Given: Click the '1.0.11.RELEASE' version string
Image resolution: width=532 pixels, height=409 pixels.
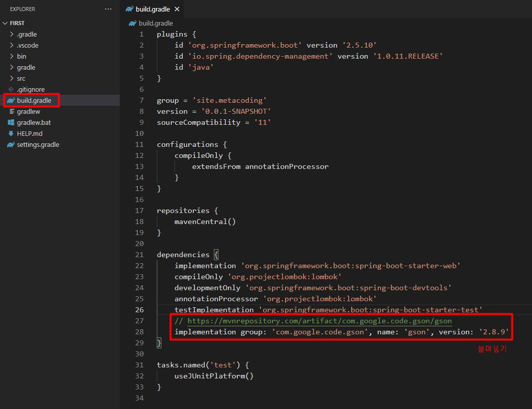Looking at the screenshot, I should point(408,56).
